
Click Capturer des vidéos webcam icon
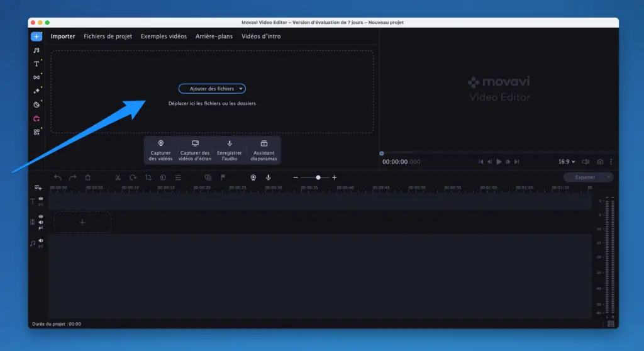click(x=160, y=150)
